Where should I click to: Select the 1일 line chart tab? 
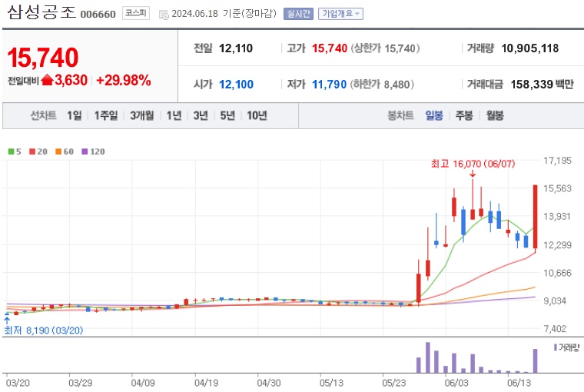pos(75,115)
